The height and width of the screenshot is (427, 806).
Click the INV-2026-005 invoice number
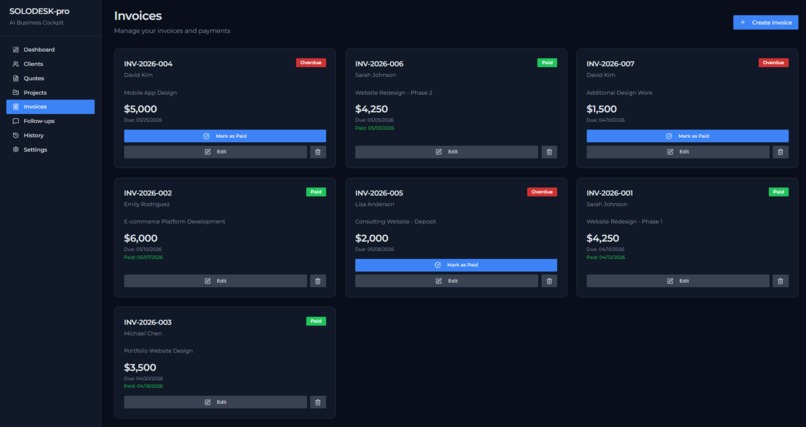[x=379, y=193]
